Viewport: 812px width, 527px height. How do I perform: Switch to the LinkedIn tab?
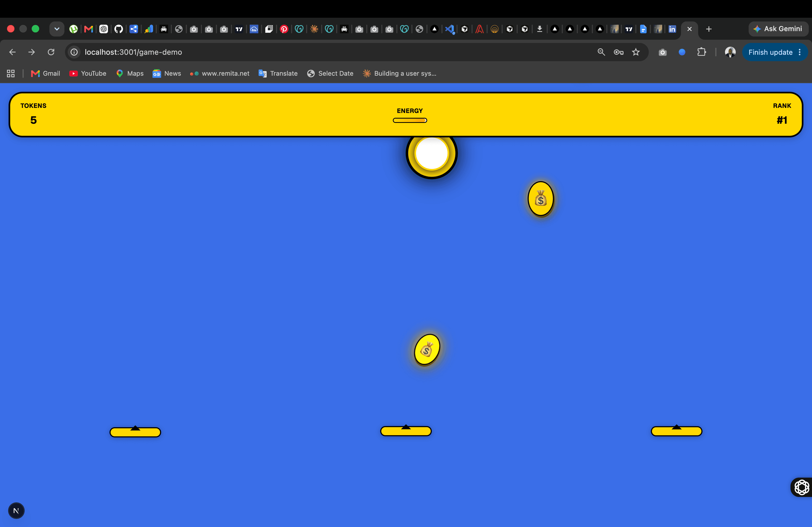point(672,29)
